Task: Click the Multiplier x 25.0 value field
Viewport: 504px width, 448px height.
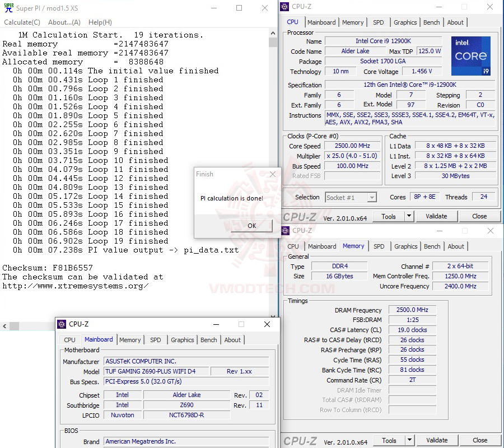Action: click(352, 156)
